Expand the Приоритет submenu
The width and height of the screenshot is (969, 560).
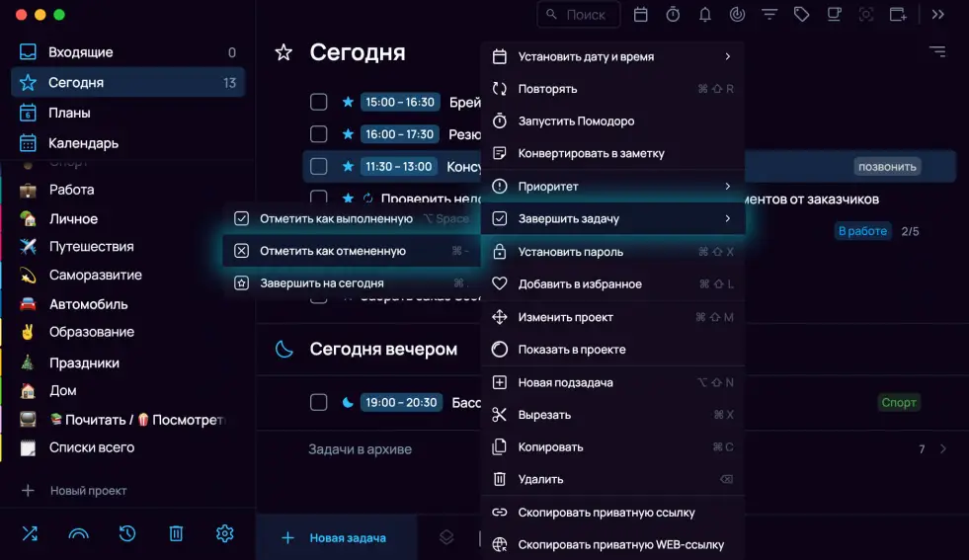[x=612, y=187]
